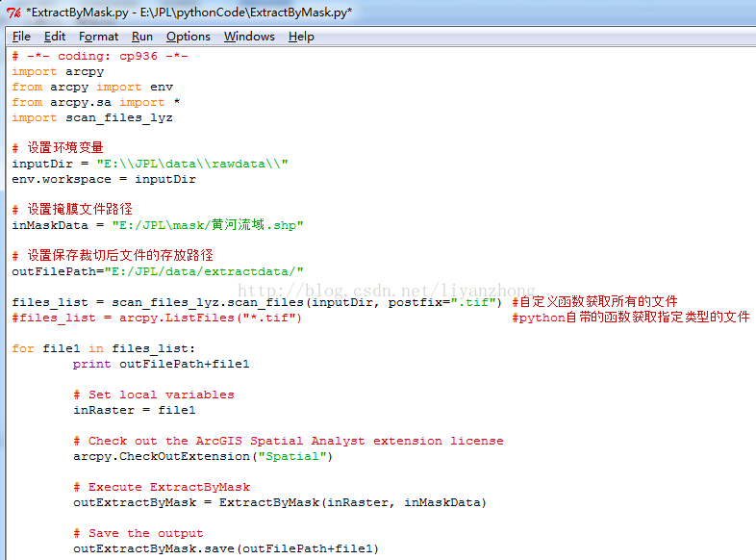Viewport: 756px width, 560px height.
Task: Click the 'env.workspace = inputDir' line
Action: (104, 179)
